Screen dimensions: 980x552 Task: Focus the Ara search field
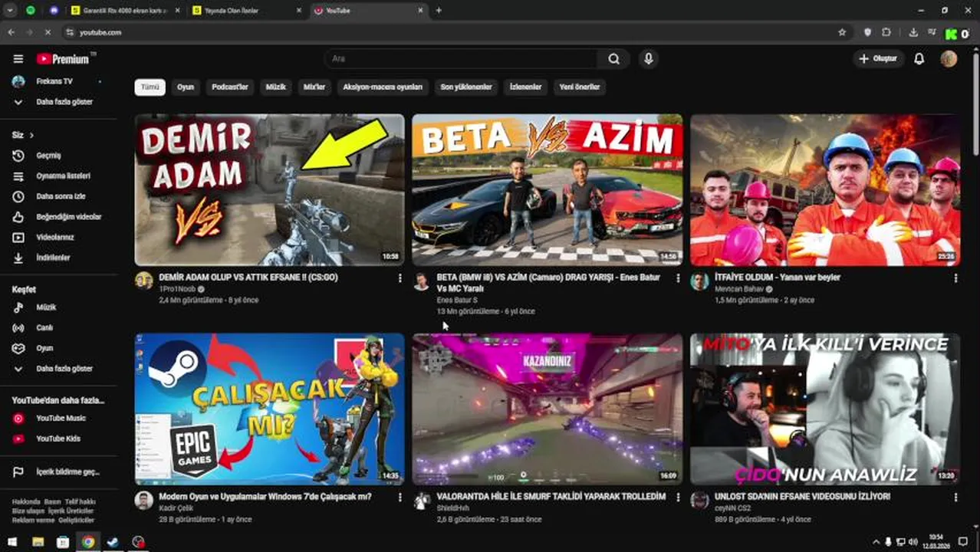(x=461, y=59)
